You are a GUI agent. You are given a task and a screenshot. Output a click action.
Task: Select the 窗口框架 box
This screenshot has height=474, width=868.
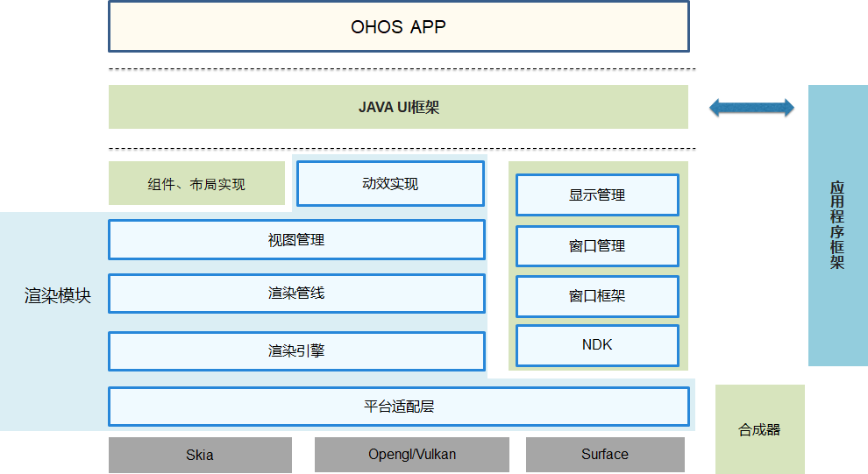[597, 296]
